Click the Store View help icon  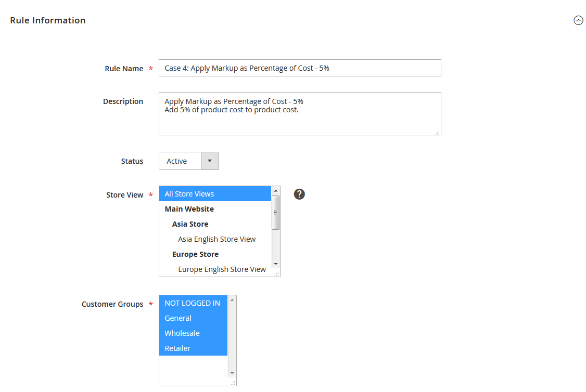tap(299, 194)
